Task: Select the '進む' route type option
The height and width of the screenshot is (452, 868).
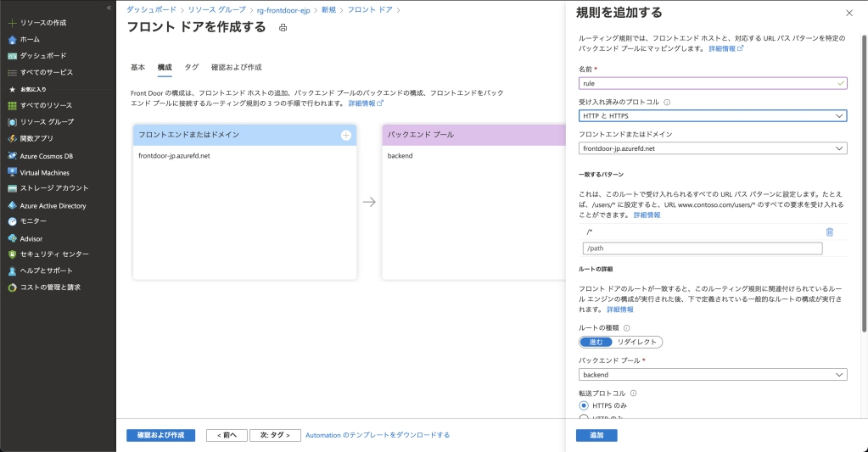Action: click(x=596, y=342)
